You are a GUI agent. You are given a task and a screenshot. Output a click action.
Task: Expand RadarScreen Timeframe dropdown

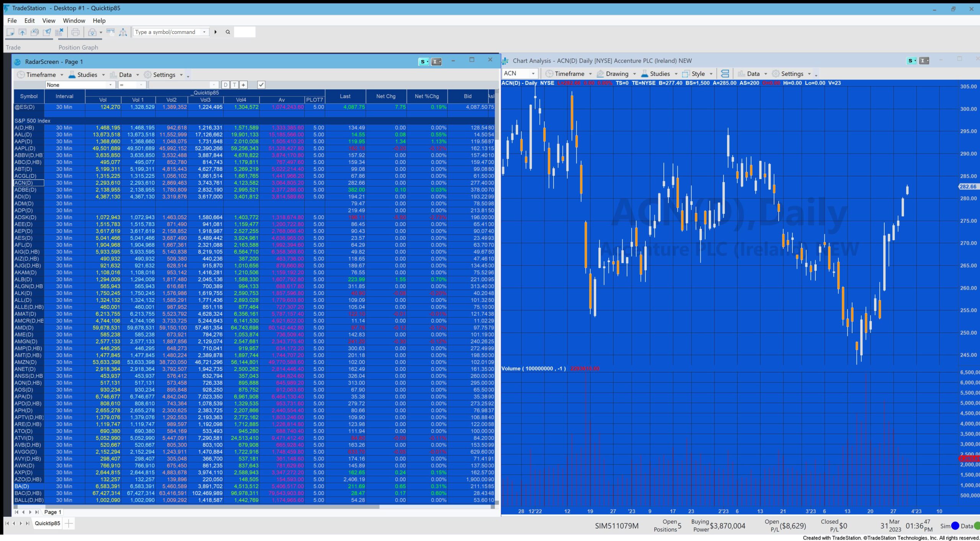click(62, 75)
